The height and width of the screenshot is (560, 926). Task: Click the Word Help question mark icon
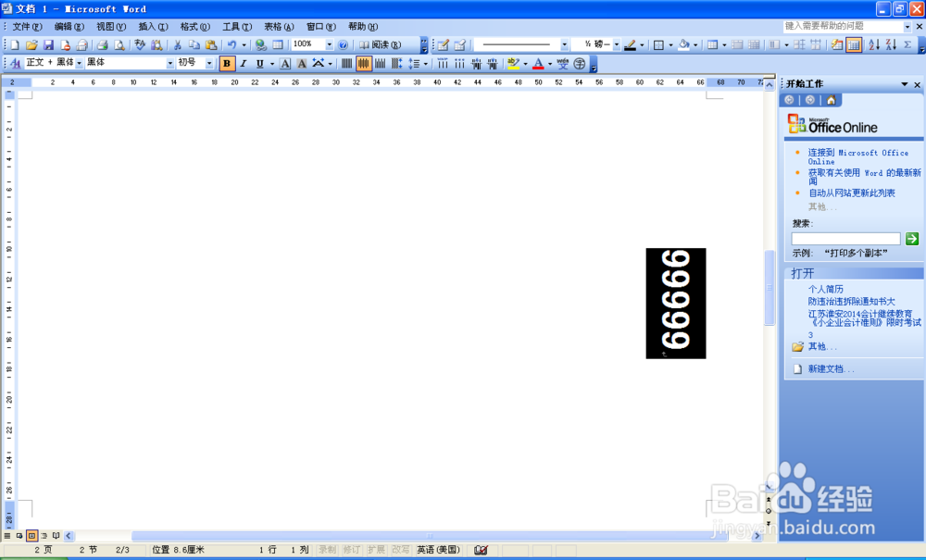[x=343, y=44]
